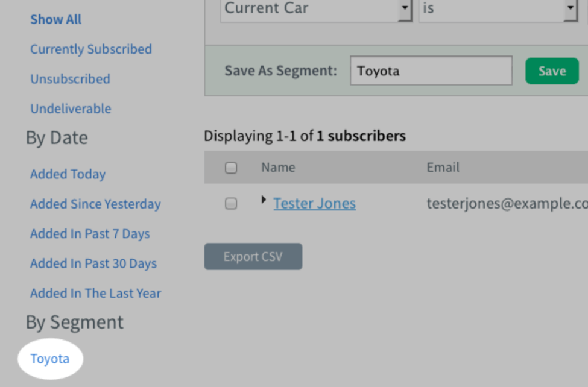Expand Tester Jones row details triangle
588x387 pixels.
point(264,200)
